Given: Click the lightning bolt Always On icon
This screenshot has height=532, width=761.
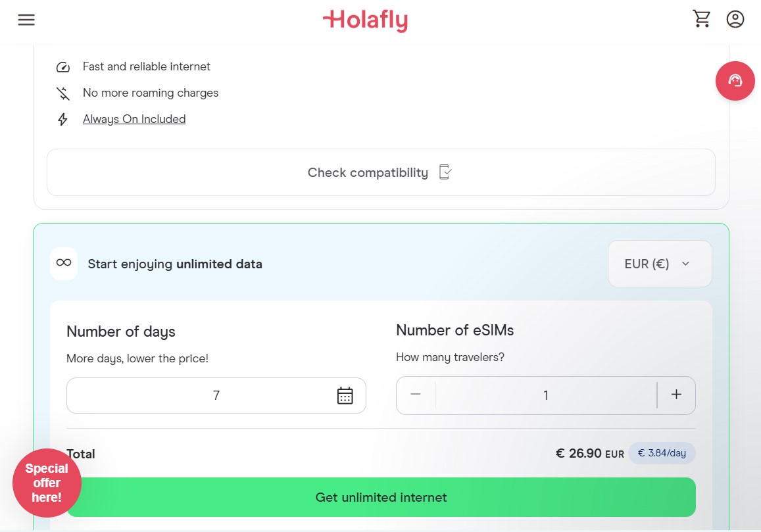Looking at the screenshot, I should tap(63, 120).
